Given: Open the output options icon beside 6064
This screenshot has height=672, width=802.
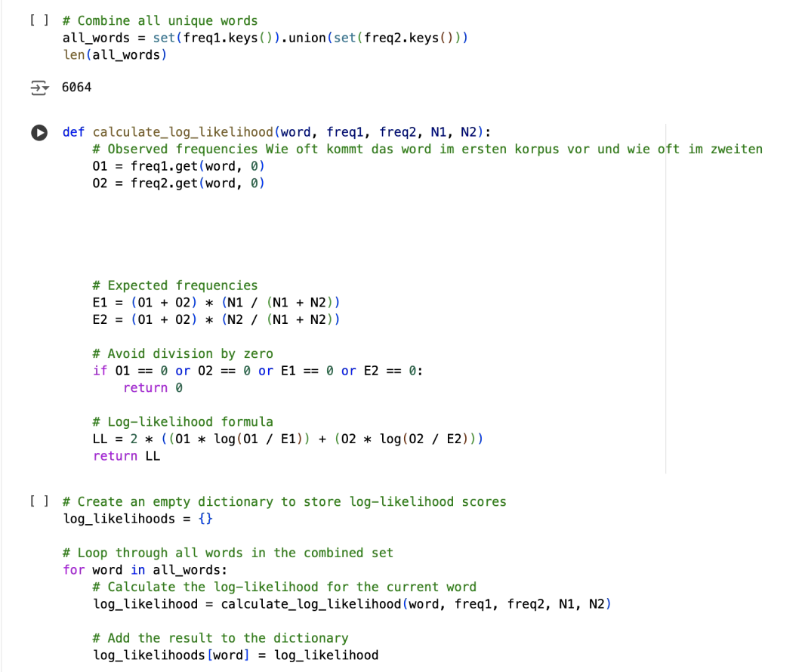Looking at the screenshot, I should point(39,88).
